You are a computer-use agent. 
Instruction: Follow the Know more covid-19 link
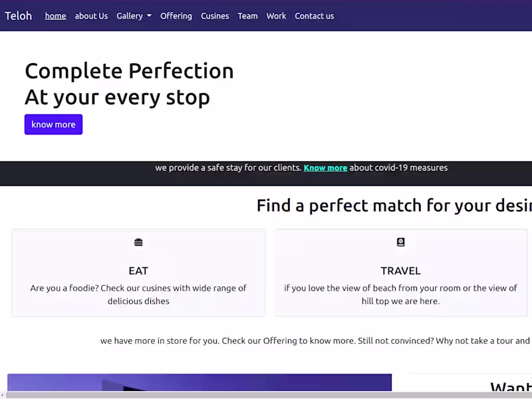(325, 168)
